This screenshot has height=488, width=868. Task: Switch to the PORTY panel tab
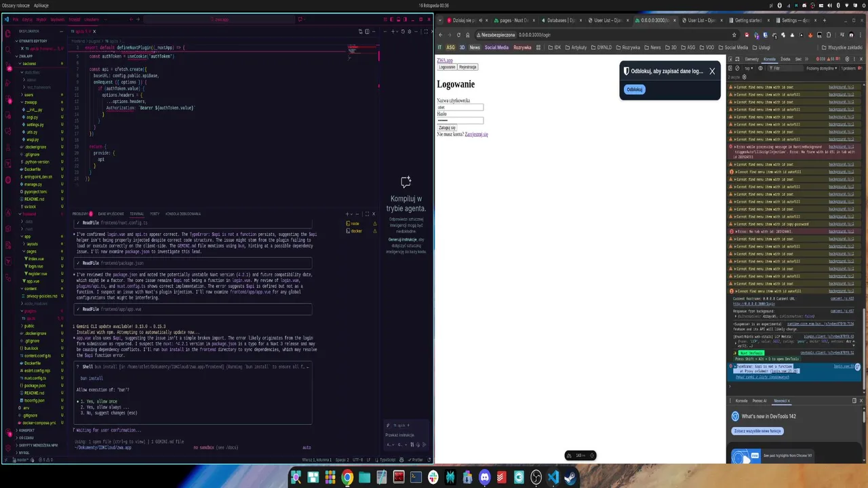[x=155, y=213]
